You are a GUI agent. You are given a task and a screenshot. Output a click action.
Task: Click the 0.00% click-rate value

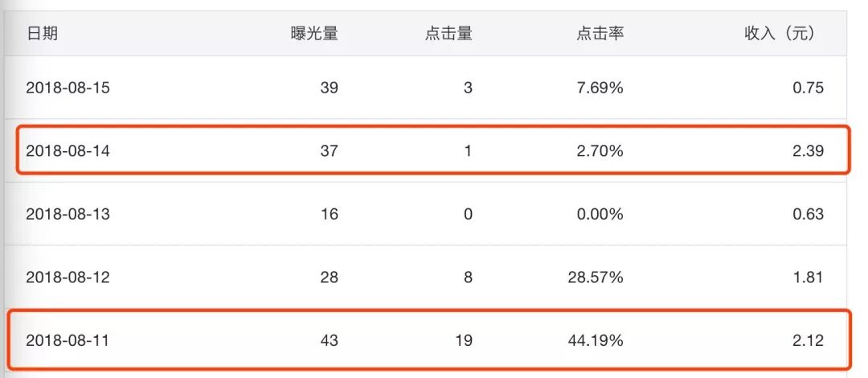tap(600, 214)
